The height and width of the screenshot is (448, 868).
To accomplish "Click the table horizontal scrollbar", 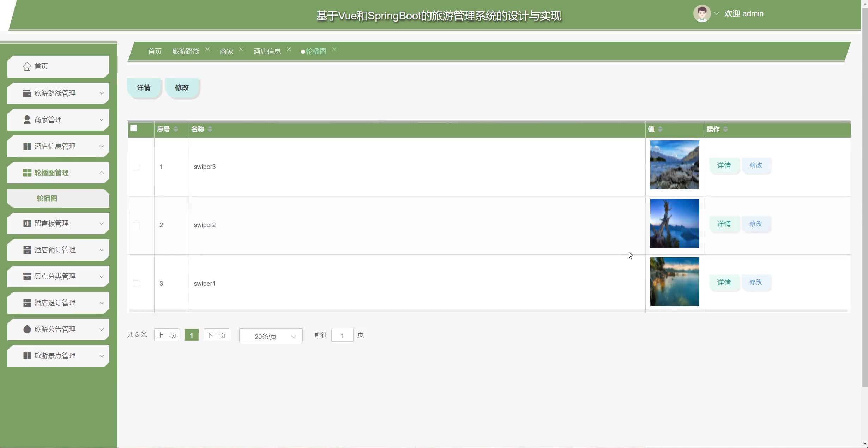I will [x=488, y=311].
